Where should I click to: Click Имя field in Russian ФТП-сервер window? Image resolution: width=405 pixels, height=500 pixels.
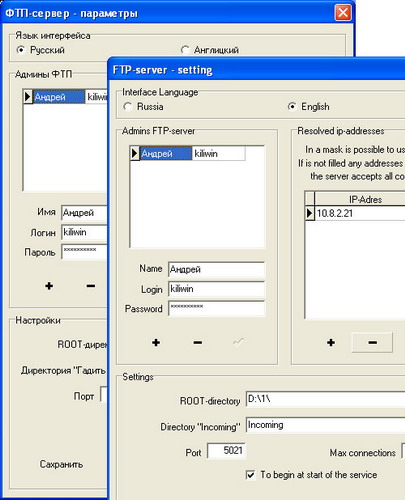pos(84,213)
